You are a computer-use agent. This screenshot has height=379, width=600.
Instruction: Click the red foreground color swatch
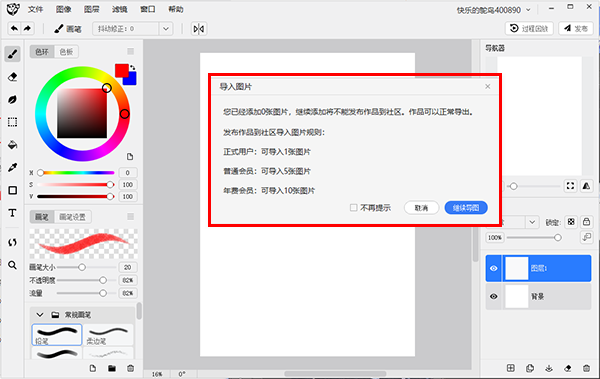(x=121, y=70)
